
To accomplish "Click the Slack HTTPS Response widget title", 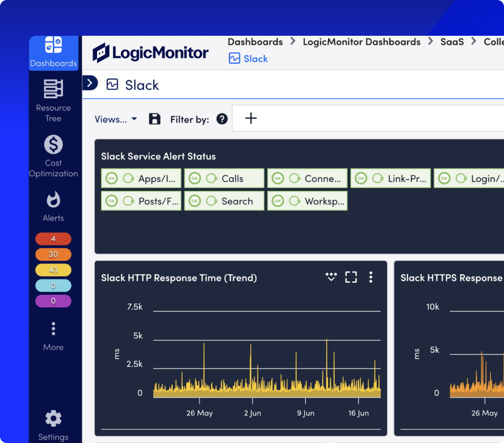I will [x=452, y=278].
